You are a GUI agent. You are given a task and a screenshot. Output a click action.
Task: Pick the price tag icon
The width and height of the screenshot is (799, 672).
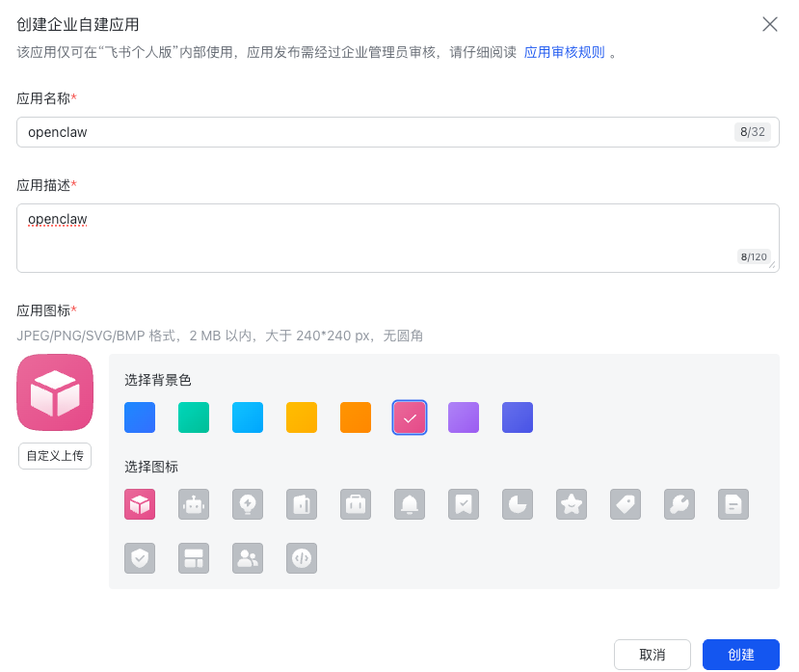[x=626, y=504]
